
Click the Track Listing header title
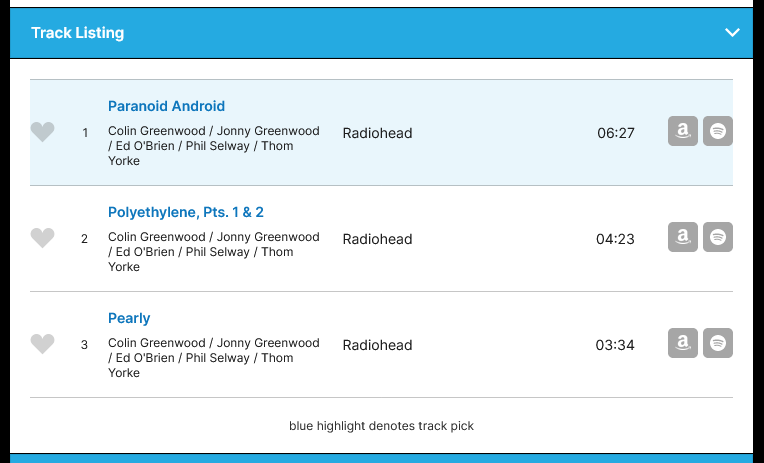(x=78, y=33)
